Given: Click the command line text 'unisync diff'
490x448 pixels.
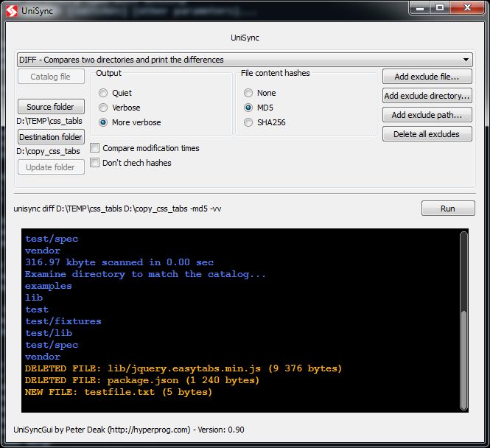Looking at the screenshot, I should click(x=117, y=209).
